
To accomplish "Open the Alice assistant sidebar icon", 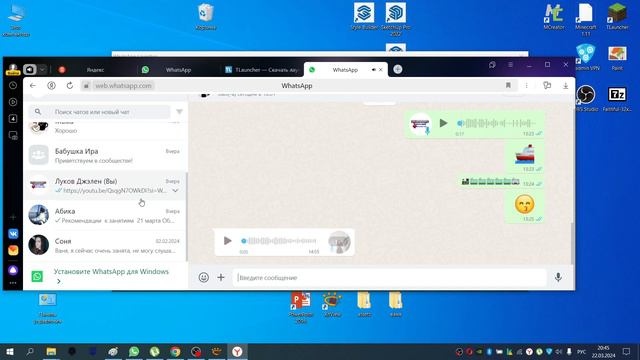I will (x=13, y=270).
